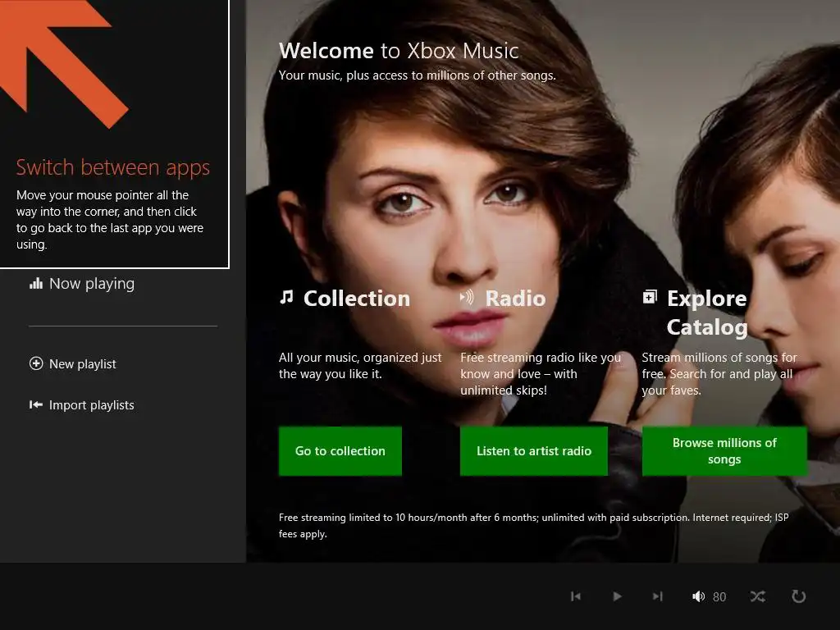The image size is (840, 630).
Task: Toggle shuffle mode
Action: pyautogui.click(x=757, y=596)
